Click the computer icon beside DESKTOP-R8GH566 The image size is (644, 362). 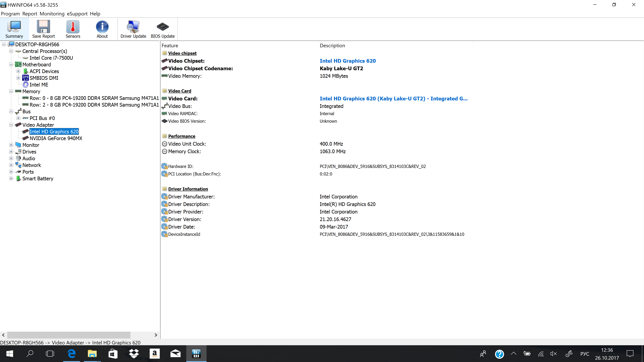[11, 44]
